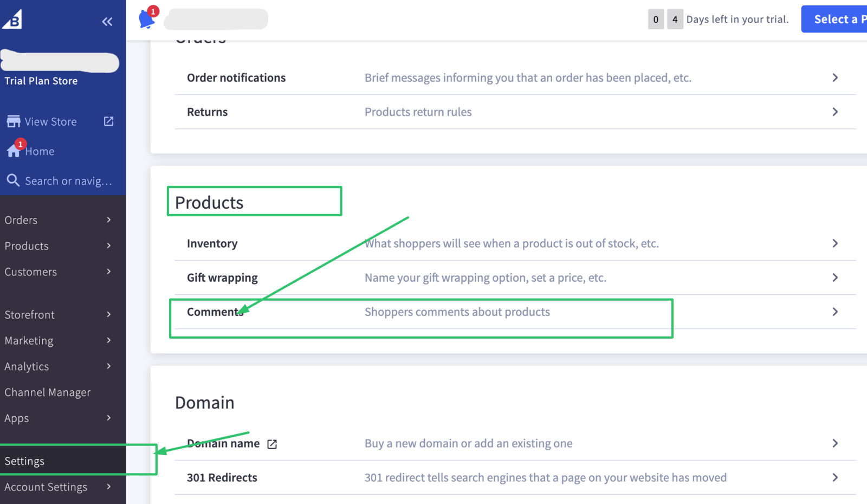867x504 pixels.
Task: Open Channel Manager from the sidebar
Action: coord(48,392)
